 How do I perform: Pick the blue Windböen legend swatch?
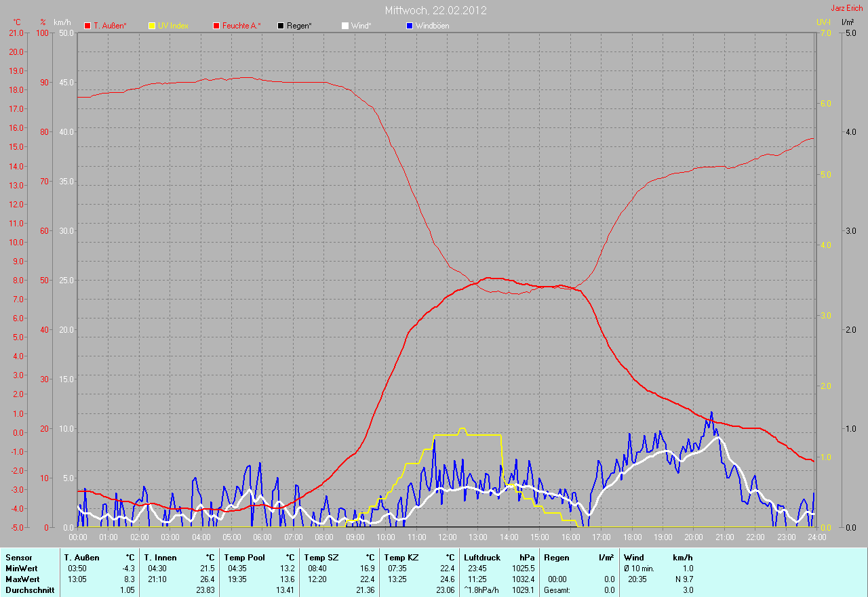point(410,26)
